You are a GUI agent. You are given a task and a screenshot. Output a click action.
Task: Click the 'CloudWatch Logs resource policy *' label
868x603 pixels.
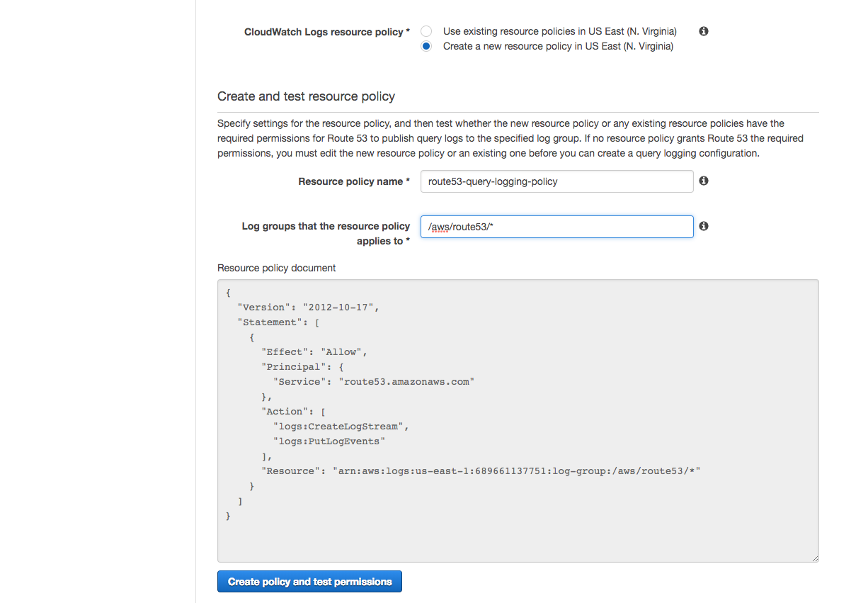(x=327, y=32)
